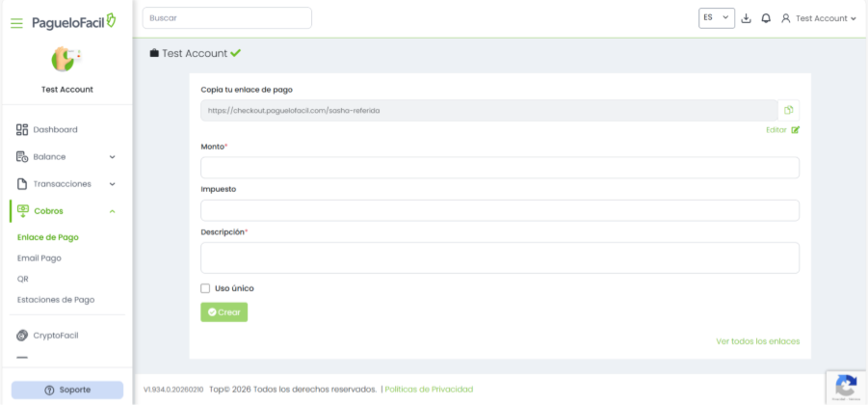Open the Test Account user menu
868x405 pixels.
tap(819, 18)
